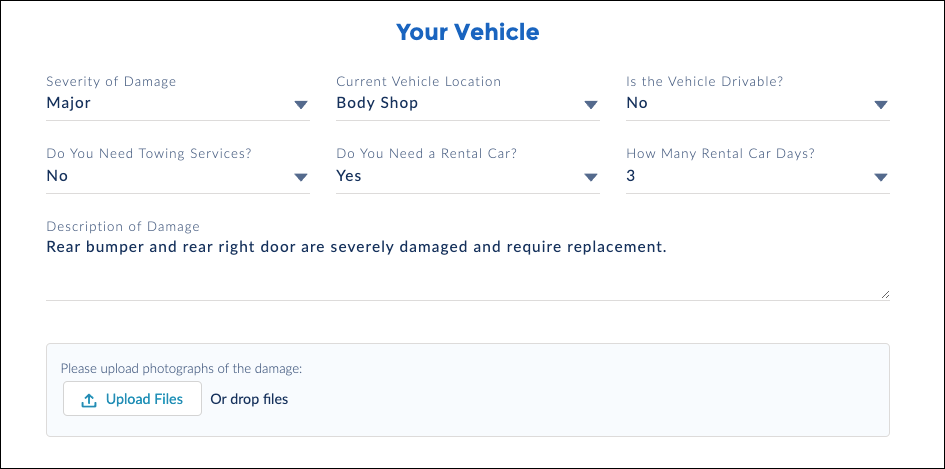This screenshot has width=945, height=469.
Task: Open the vehicle location field showing Body Shop
Action: (x=468, y=104)
